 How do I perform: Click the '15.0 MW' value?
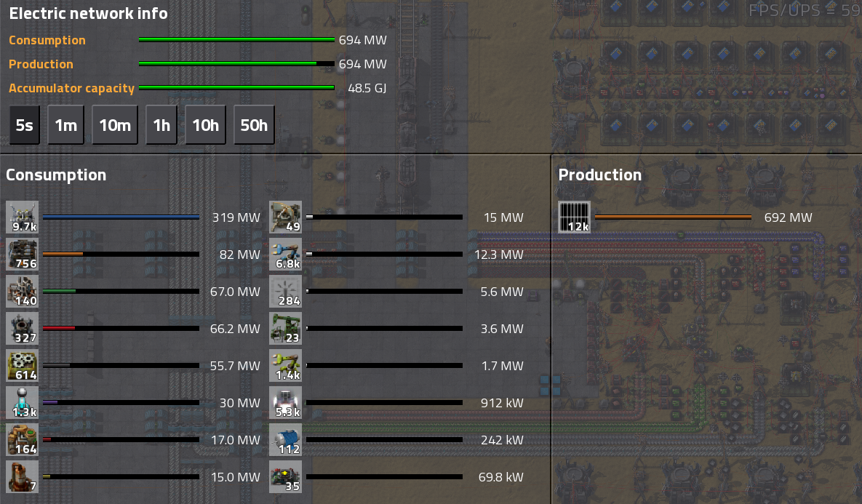[236, 477]
